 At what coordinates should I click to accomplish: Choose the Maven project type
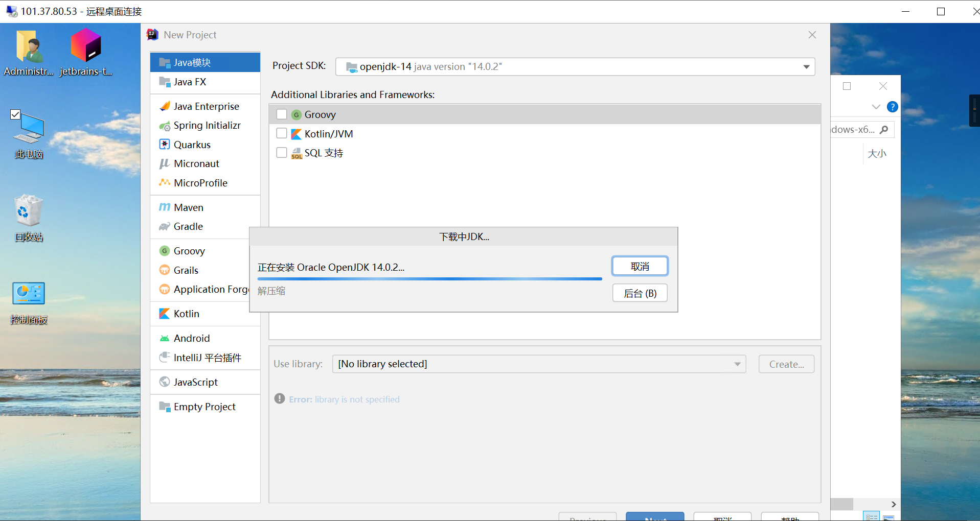(205, 207)
